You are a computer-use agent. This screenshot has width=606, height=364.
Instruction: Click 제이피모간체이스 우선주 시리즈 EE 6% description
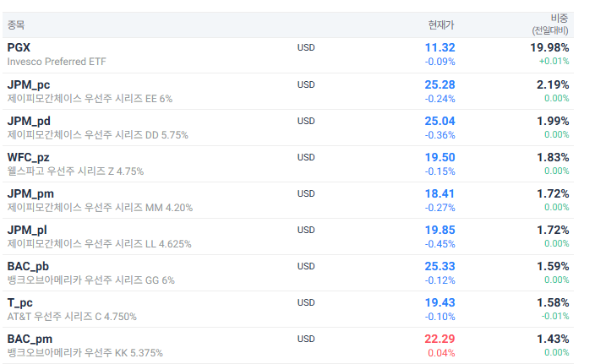point(90,99)
